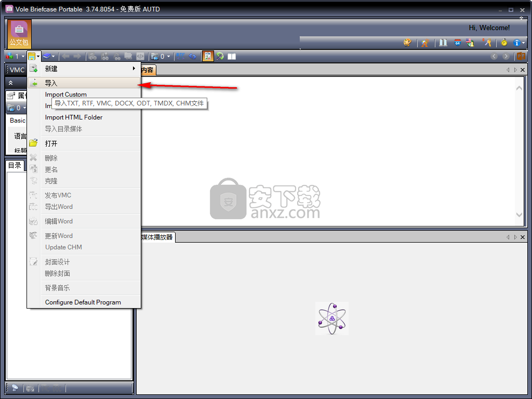This screenshot has height=399, width=532.
Task: Select the 目录 tab
Action: [x=15, y=166]
